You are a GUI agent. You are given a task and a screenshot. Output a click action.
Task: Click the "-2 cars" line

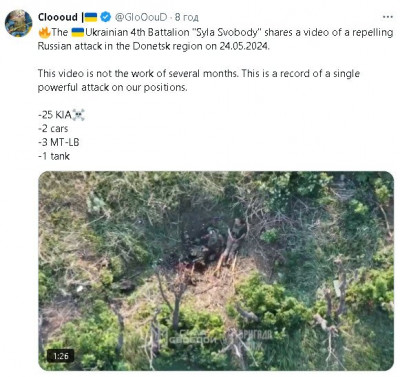(x=53, y=129)
